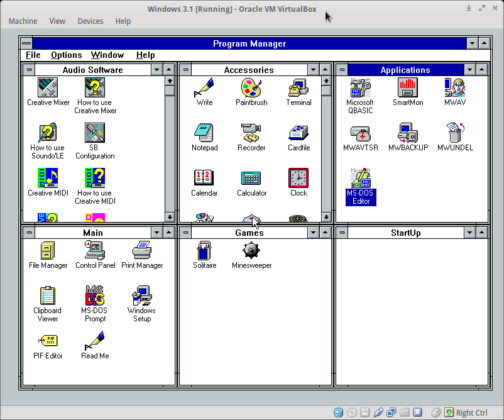Select the Minesweeper game icon
This screenshot has width=504, height=420.
point(251,251)
